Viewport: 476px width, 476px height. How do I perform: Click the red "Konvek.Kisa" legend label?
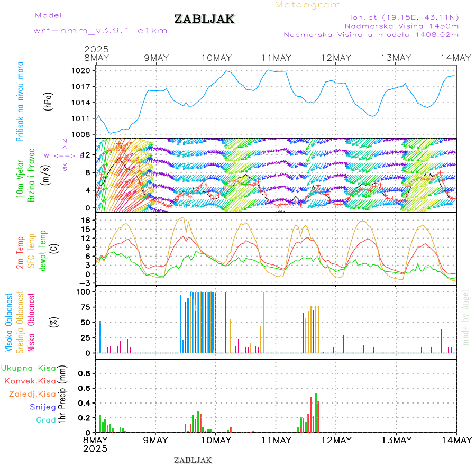pos(30,381)
